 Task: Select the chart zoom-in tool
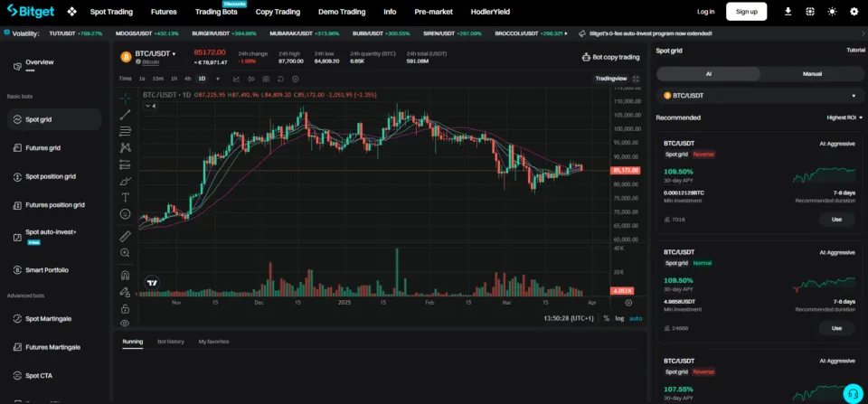(125, 253)
